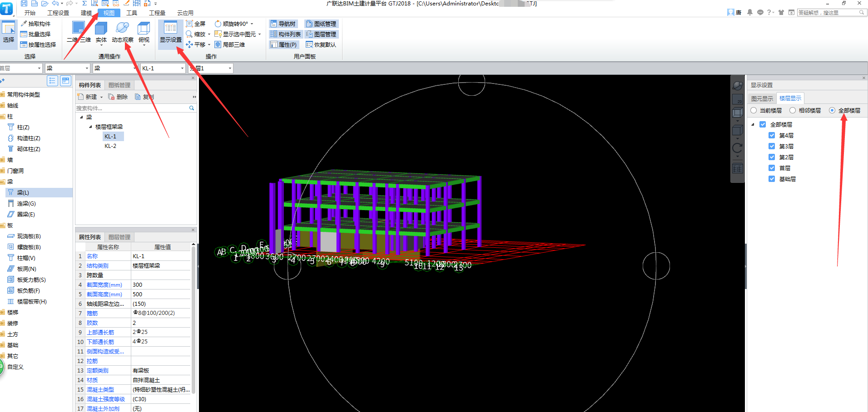Select 相邻楼层 radio button
868x412 pixels.
(x=793, y=110)
